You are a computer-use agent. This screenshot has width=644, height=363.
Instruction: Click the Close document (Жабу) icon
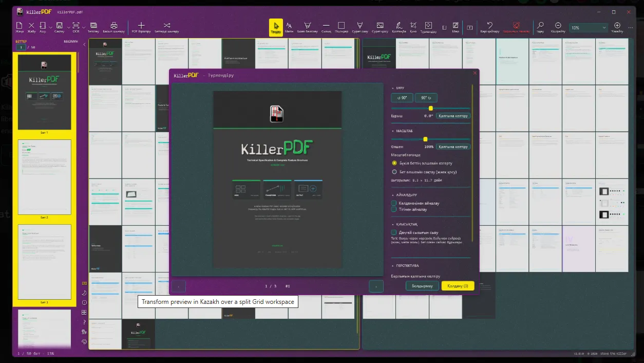tap(31, 25)
